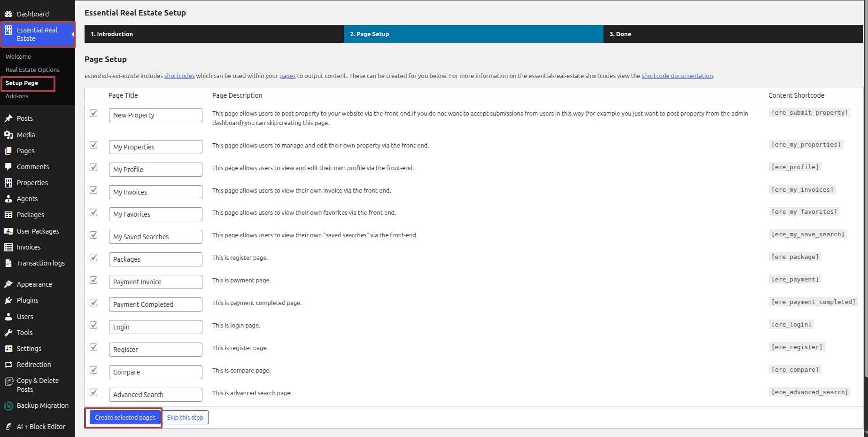Open Media via its sidebar icon
The image size is (868, 437).
tap(8, 135)
